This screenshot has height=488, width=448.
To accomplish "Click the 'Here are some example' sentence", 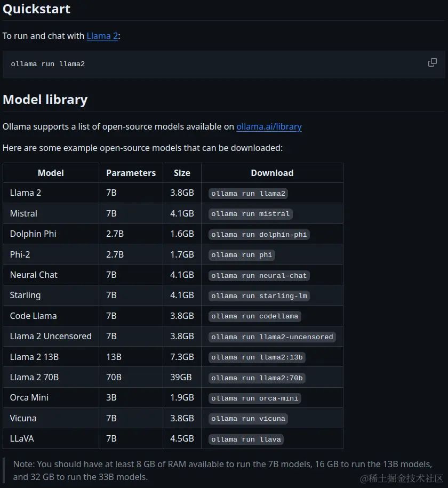I will coord(142,148).
